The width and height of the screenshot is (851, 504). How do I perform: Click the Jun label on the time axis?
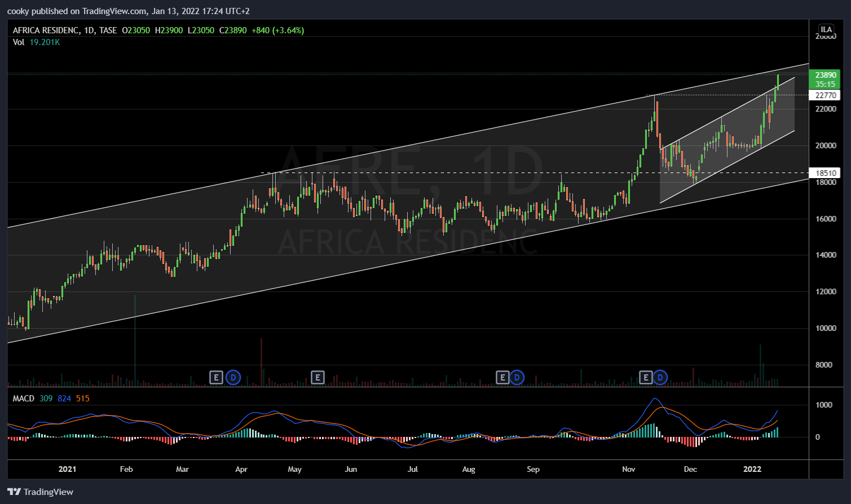[x=351, y=469]
